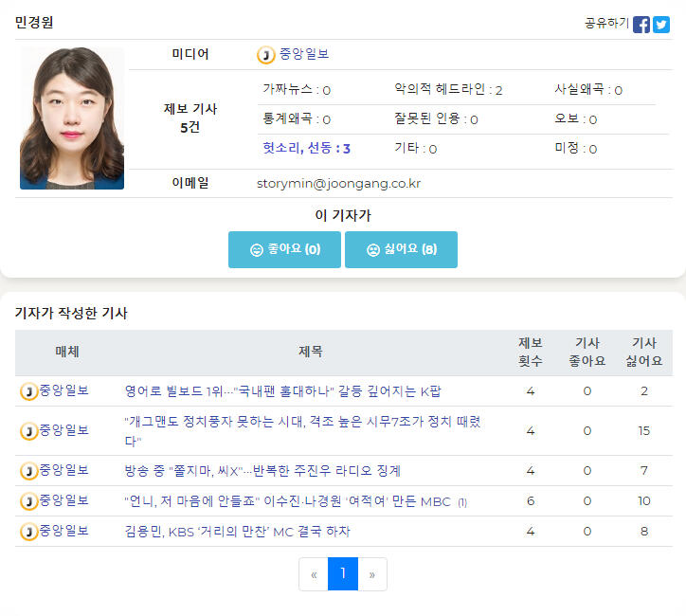Select page 1 in the pagination
686x616 pixels.
[x=343, y=574]
